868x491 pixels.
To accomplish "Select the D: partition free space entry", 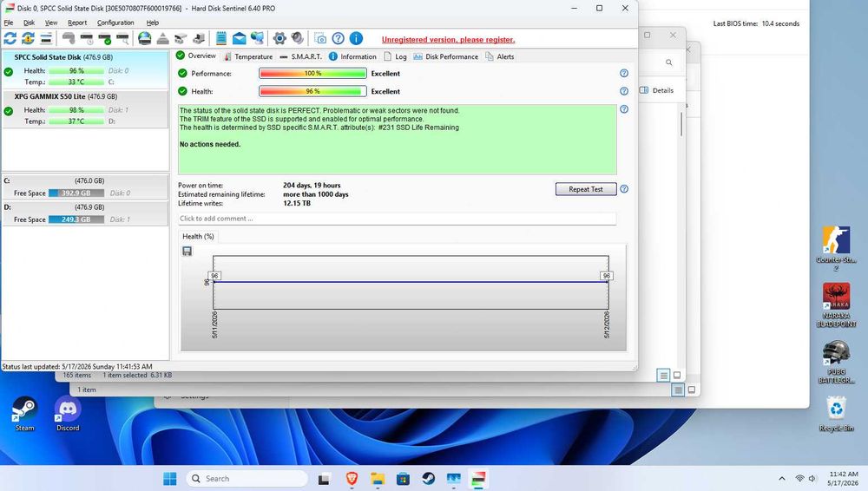I will [85, 213].
